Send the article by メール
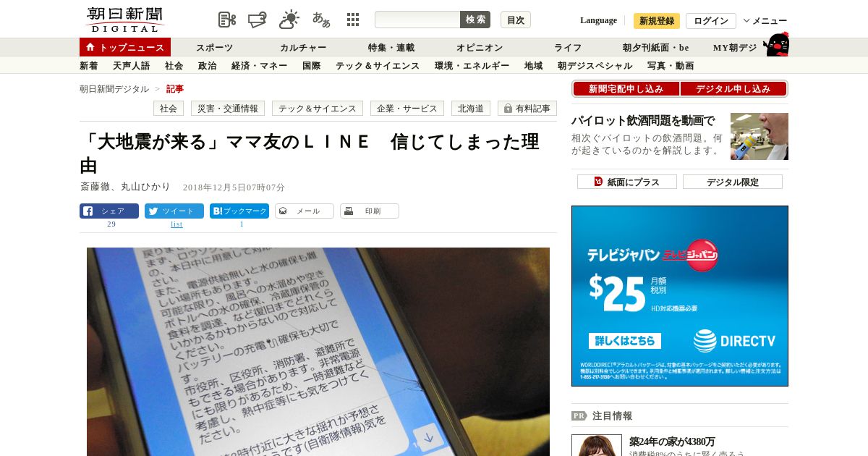Viewport: 868px width, 456px height. point(305,211)
